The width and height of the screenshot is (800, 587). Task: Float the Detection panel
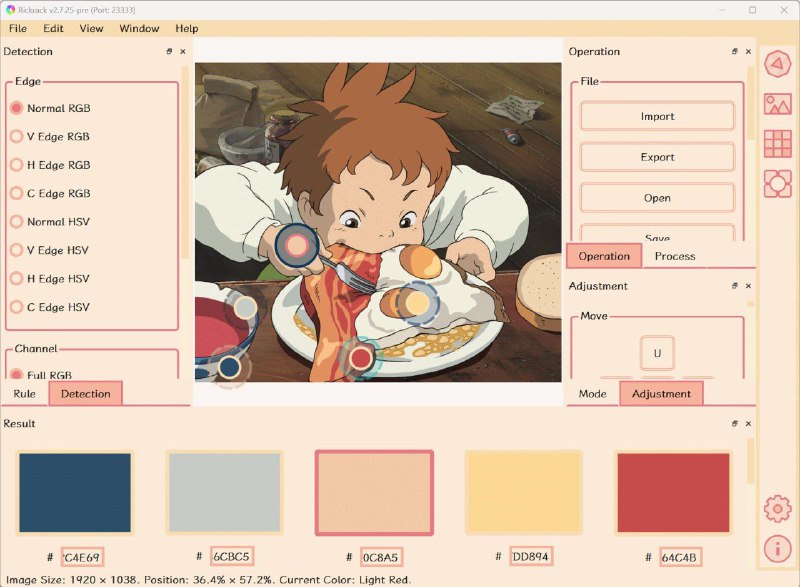(x=169, y=52)
